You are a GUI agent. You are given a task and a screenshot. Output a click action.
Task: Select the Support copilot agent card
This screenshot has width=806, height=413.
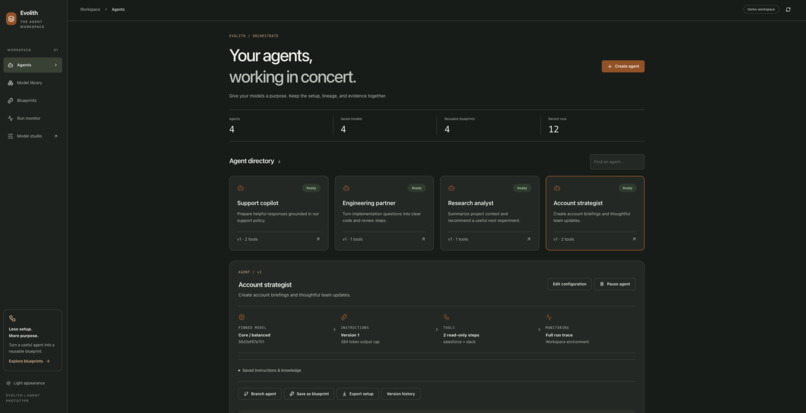[x=279, y=213]
